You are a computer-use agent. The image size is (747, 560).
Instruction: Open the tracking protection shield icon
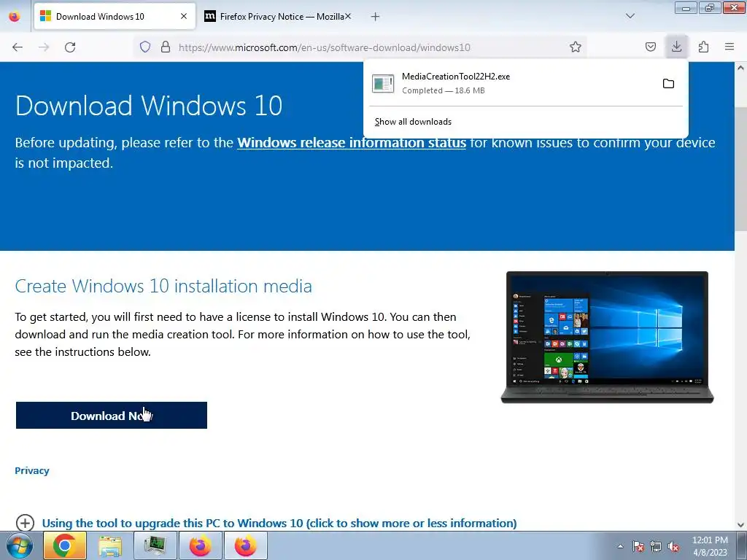(145, 47)
